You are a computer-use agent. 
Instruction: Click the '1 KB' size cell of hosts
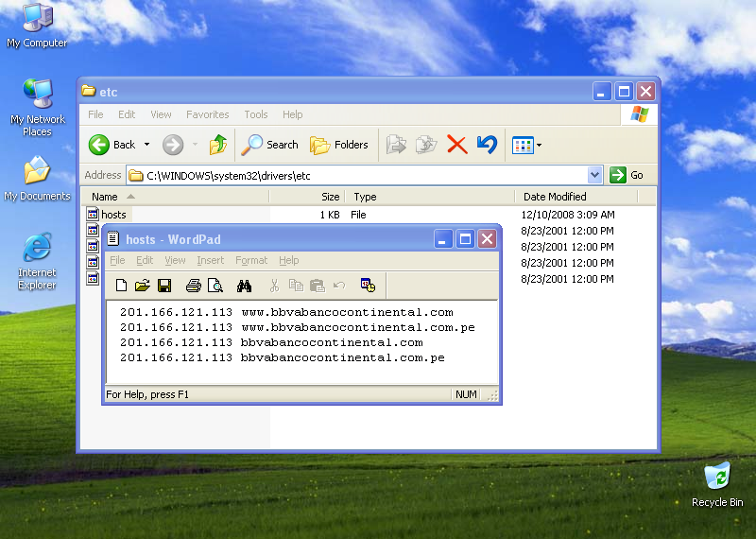[x=330, y=215]
